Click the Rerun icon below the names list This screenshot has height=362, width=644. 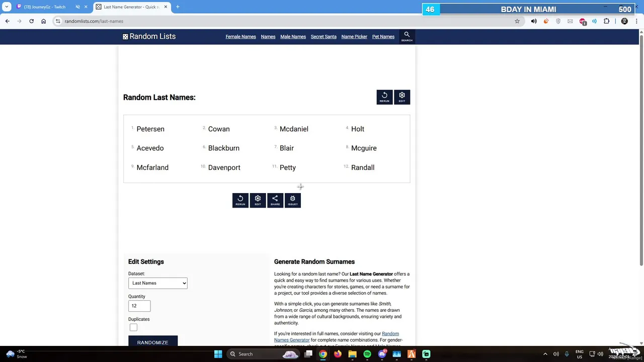[x=240, y=200]
